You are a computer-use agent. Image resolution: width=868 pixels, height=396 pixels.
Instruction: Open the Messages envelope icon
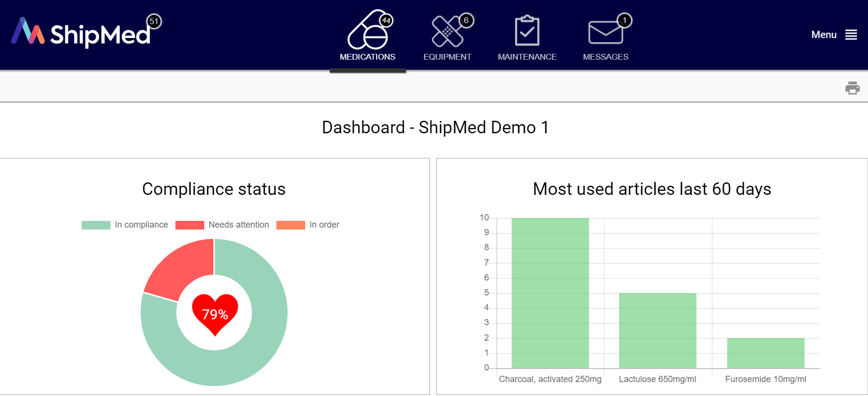pyautogui.click(x=605, y=33)
